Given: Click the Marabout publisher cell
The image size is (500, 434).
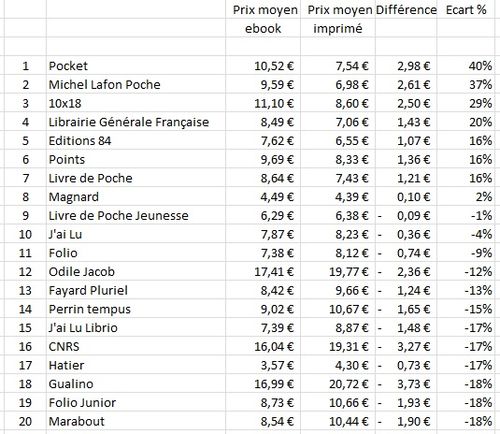Looking at the screenshot, I should [136, 421].
